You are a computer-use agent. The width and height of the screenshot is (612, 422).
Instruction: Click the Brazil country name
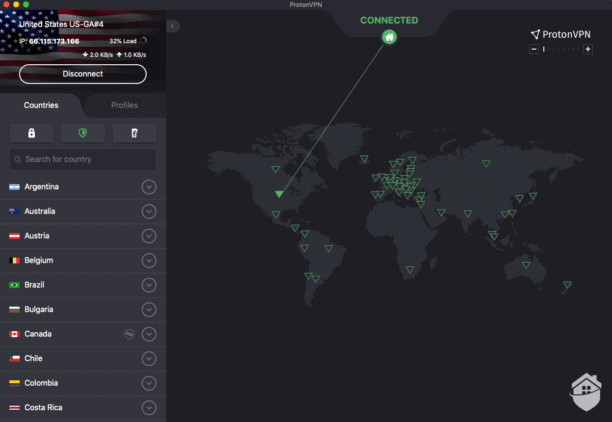[x=34, y=285]
